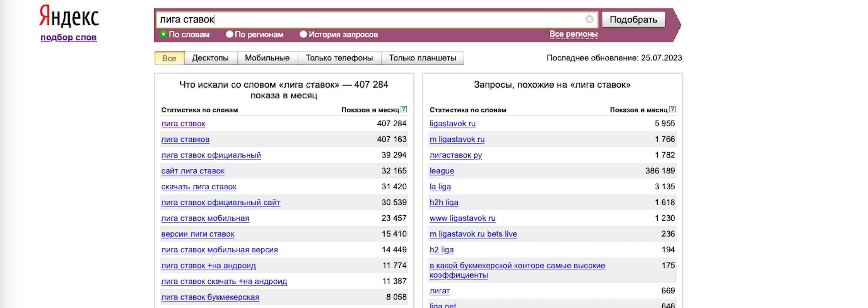Image resolution: width=868 pixels, height=308 pixels.
Task: Open the 'лига ставок' query link
Action: 183,124
